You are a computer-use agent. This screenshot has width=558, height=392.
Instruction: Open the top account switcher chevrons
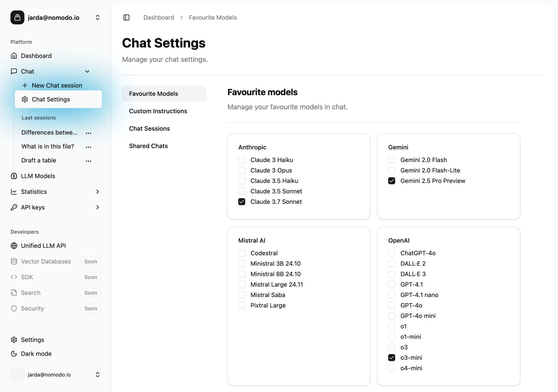pyautogui.click(x=97, y=18)
